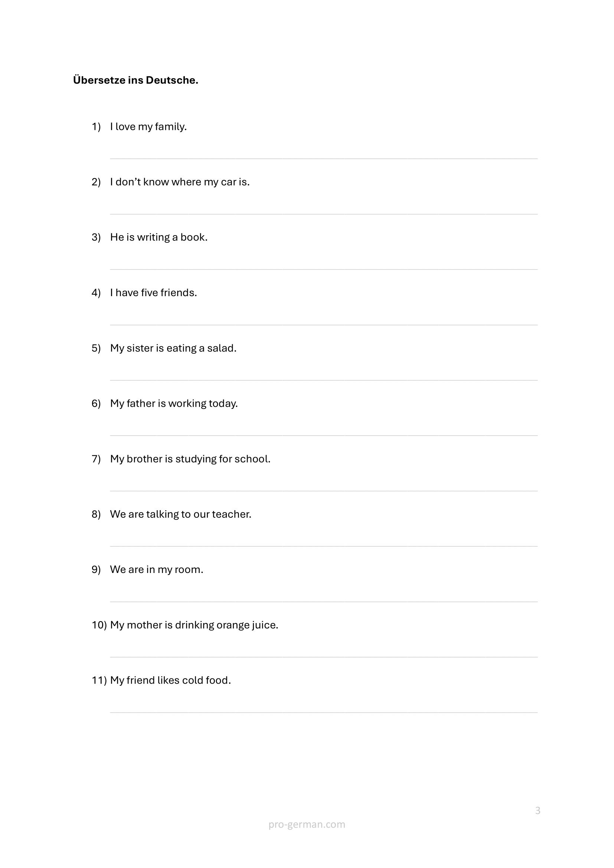Image resolution: width=614 pixels, height=868 pixels.
Task: Click the answer line under "My father is working today."
Action: [x=323, y=435]
